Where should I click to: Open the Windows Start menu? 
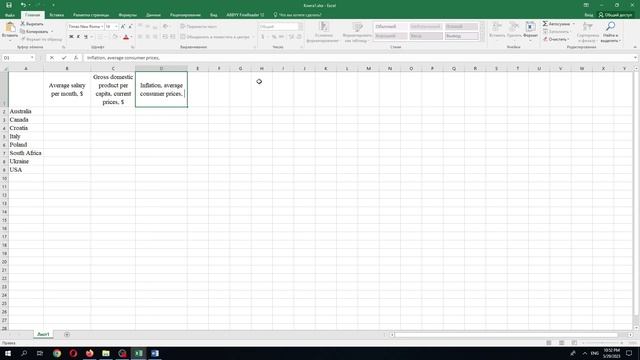pos(8,353)
